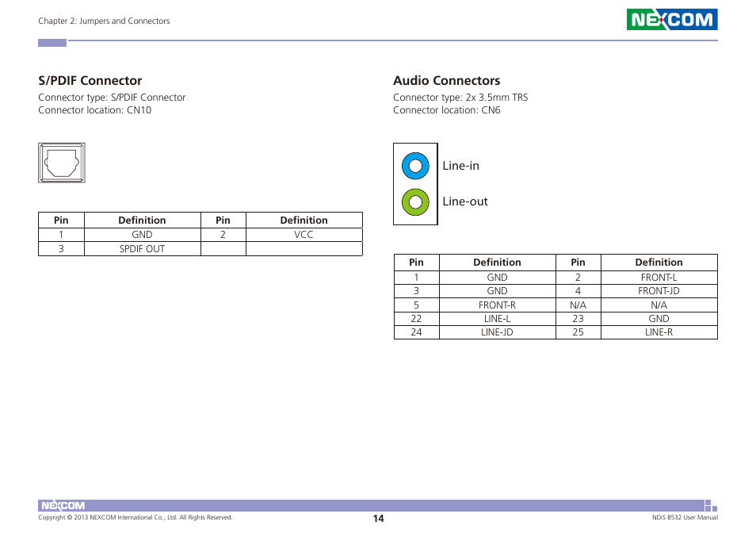Viewport: 756px width, 533px height.
Task: Click the copyright notice in the footer
Action: [x=136, y=517]
